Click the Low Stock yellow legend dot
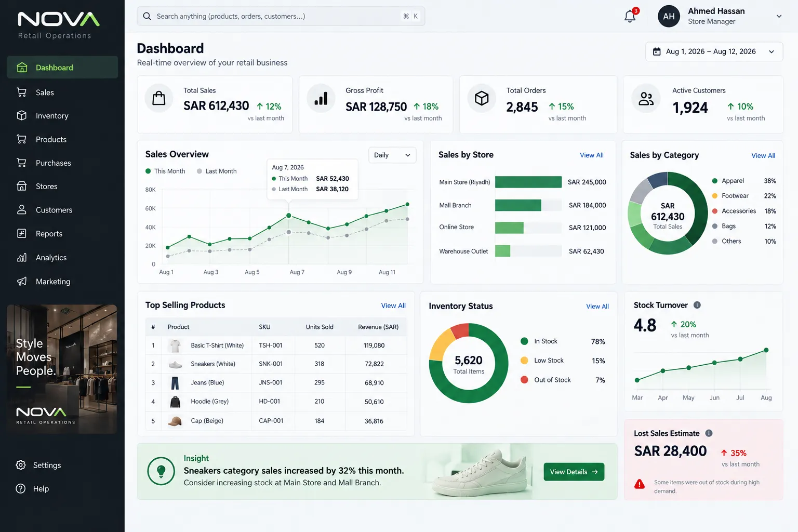 (524, 361)
